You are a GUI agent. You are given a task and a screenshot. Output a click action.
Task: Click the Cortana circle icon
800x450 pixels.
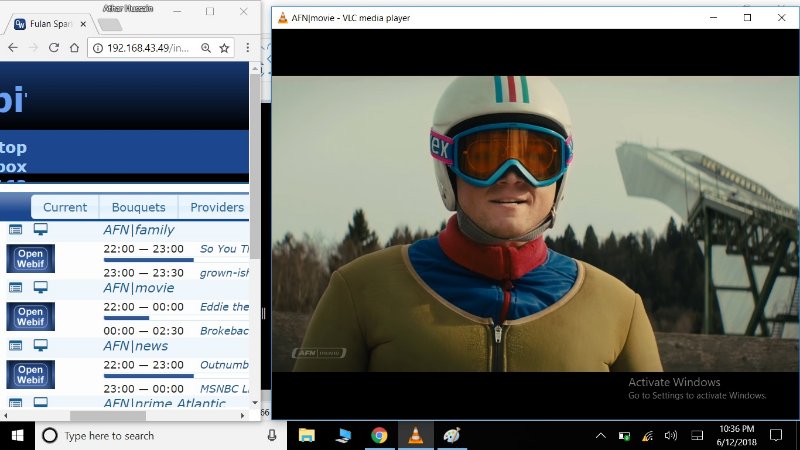[x=49, y=435]
